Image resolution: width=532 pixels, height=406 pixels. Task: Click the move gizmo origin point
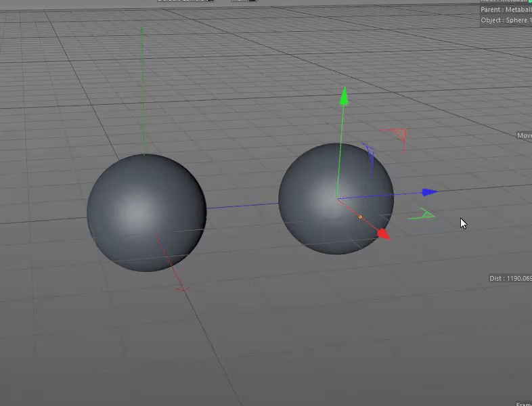pos(337,198)
